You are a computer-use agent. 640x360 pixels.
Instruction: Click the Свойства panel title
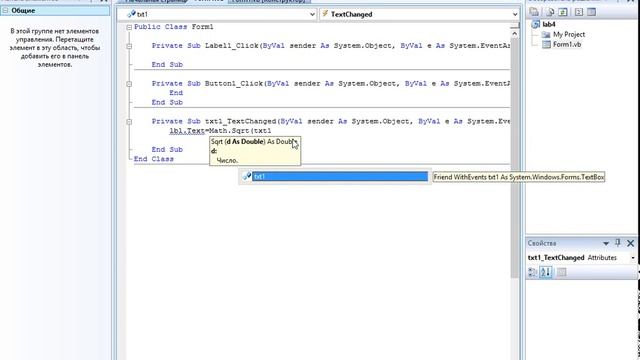[542, 243]
